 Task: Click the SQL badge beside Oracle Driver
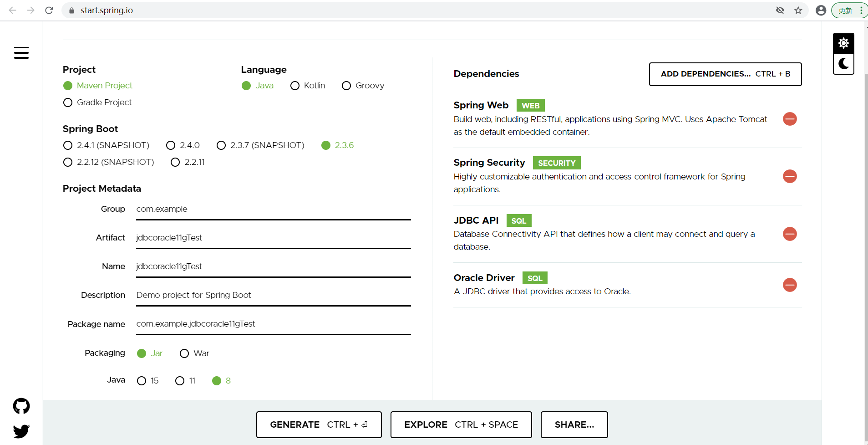pos(535,278)
